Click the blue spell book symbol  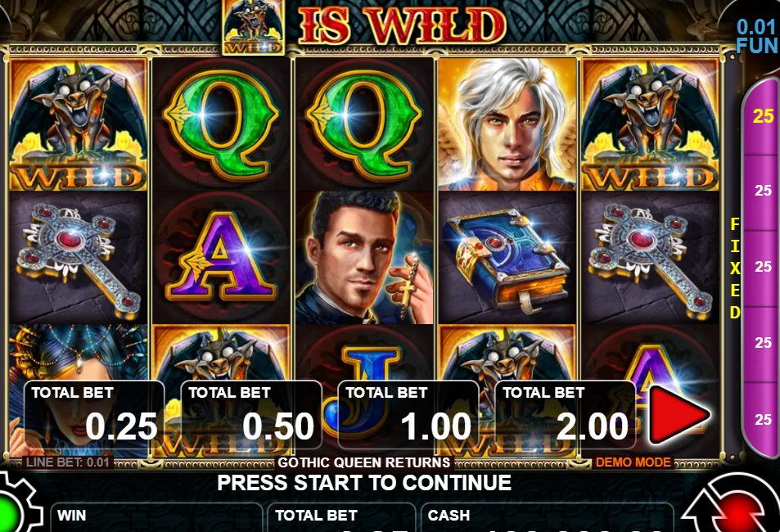(x=507, y=259)
